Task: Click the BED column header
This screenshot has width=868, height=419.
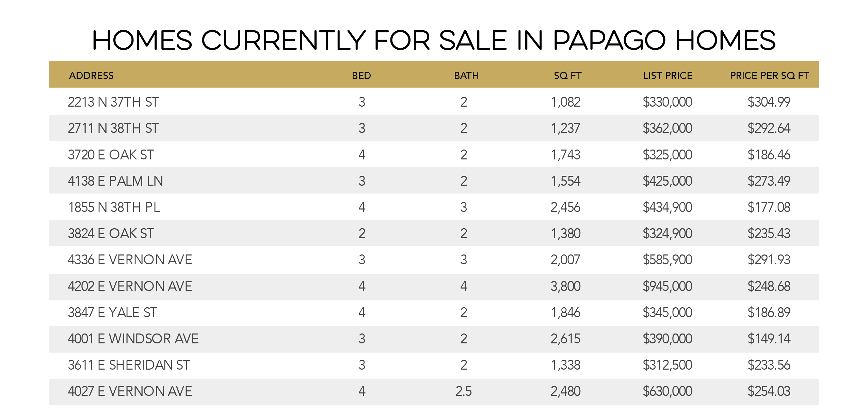Action: coord(361,75)
